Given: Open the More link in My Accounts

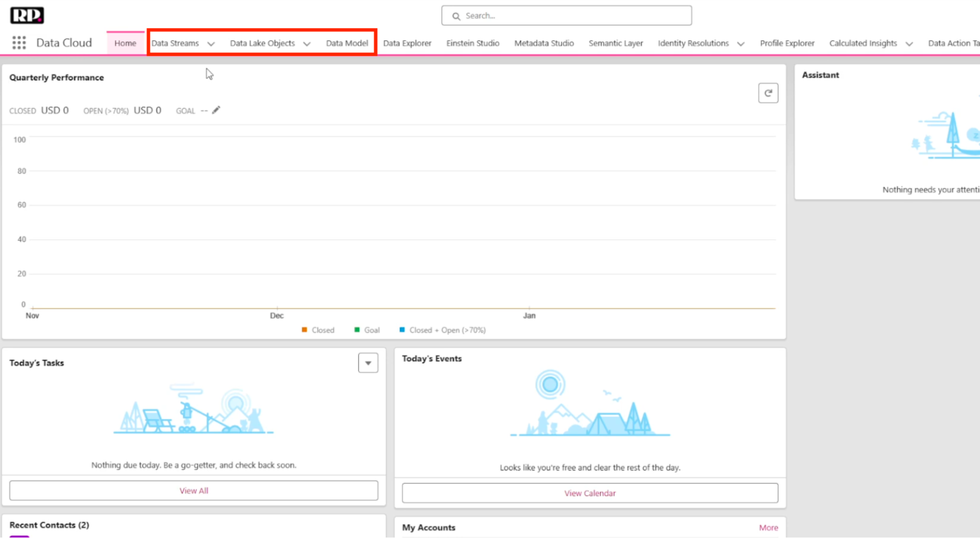Looking at the screenshot, I should point(768,528).
